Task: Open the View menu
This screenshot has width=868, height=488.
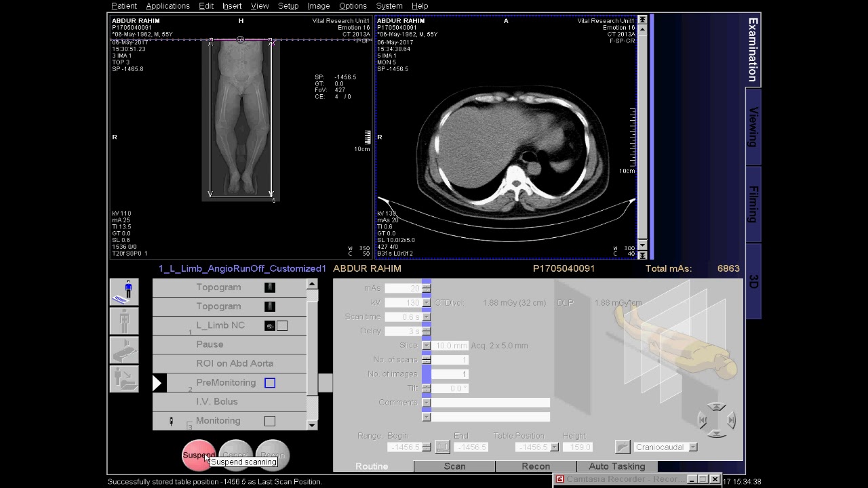Action: tap(260, 6)
